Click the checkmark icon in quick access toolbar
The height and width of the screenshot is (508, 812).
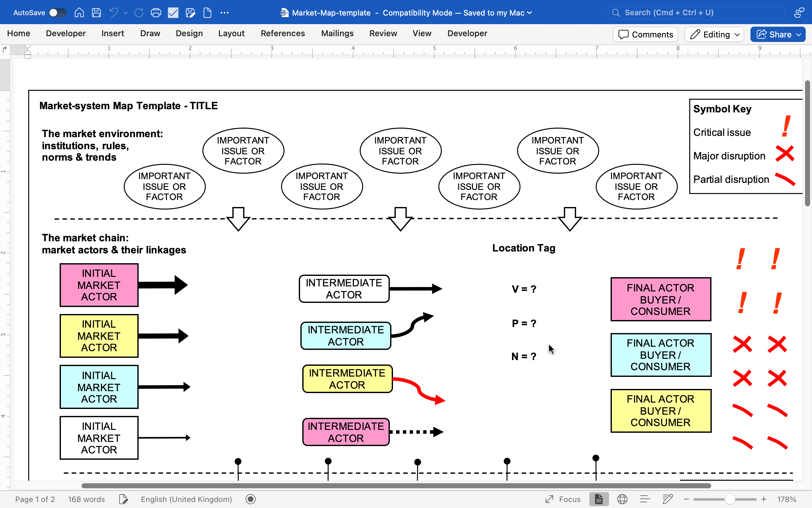[173, 13]
